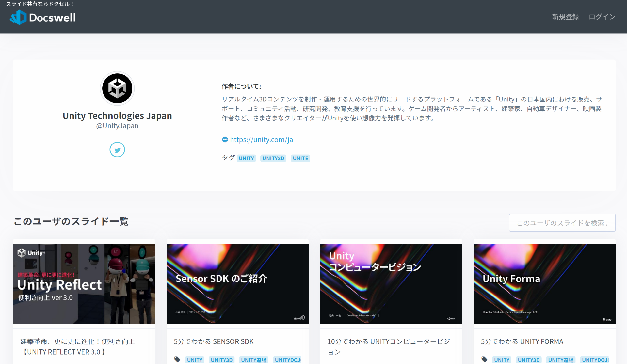Click tag icon under Unity Forma slide
Image resolution: width=627 pixels, height=364 pixels.
tap(484, 359)
